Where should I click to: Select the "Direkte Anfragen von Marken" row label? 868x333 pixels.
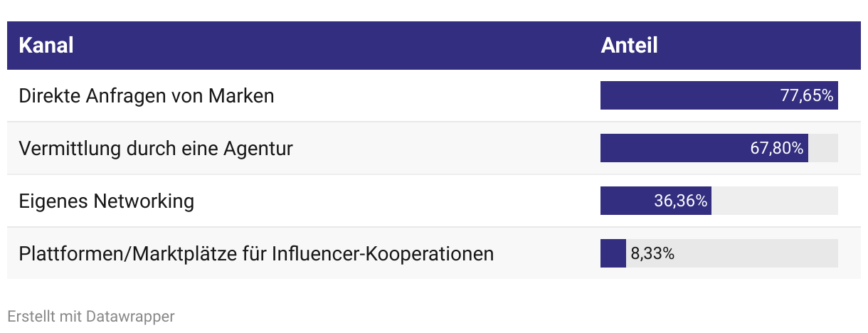146,95
